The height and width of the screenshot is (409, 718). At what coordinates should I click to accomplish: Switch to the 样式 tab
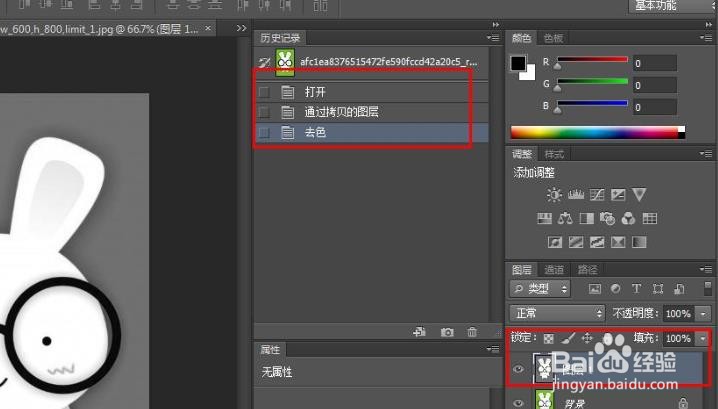(554, 154)
